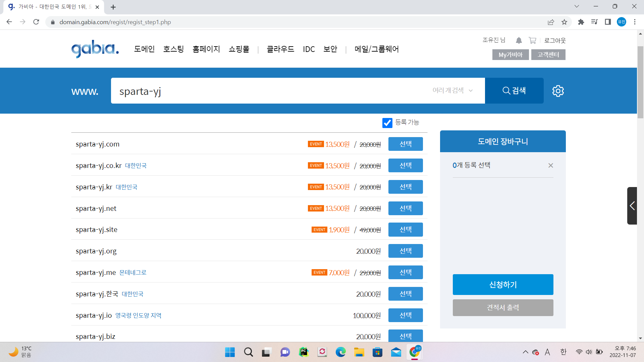The width and height of the screenshot is (644, 362).
Task: Open 호스팅 menu
Action: (x=173, y=49)
